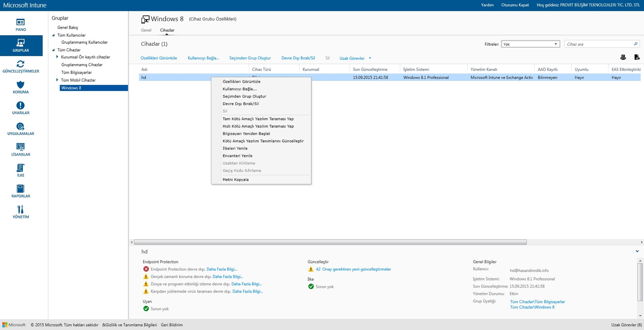The image size is (644, 330).
Task: Click the green check under İlke
Action: pos(311,287)
